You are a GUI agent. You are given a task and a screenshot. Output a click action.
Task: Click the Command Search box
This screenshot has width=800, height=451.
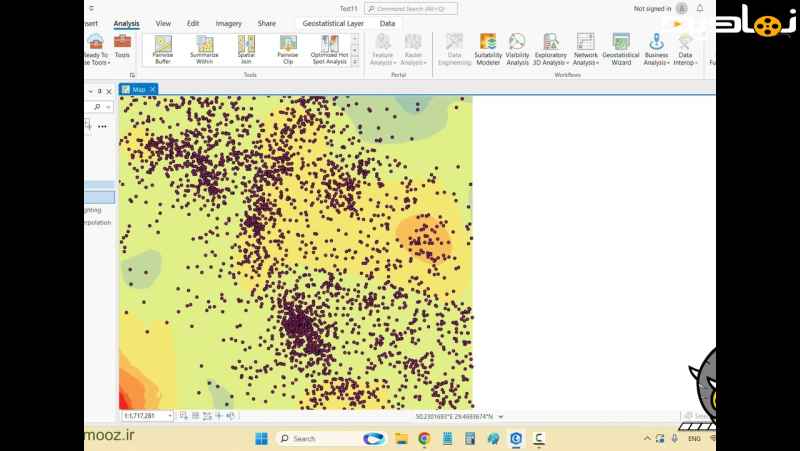[410, 8]
